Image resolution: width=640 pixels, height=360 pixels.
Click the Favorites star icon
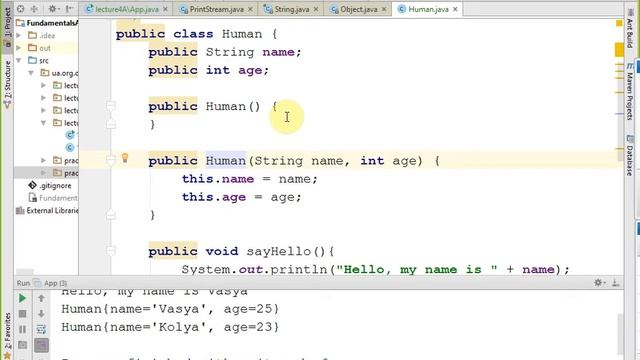(7, 356)
